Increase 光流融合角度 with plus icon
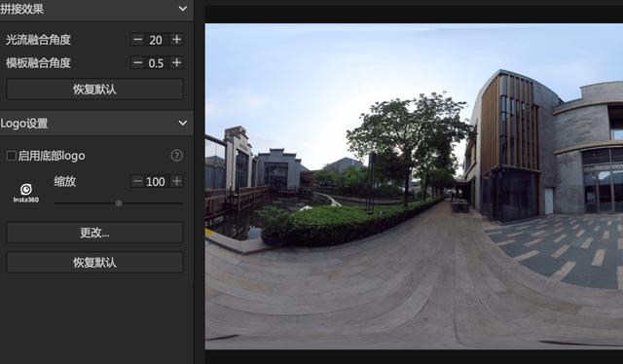Screen dimensions: 623x364 (177, 39)
